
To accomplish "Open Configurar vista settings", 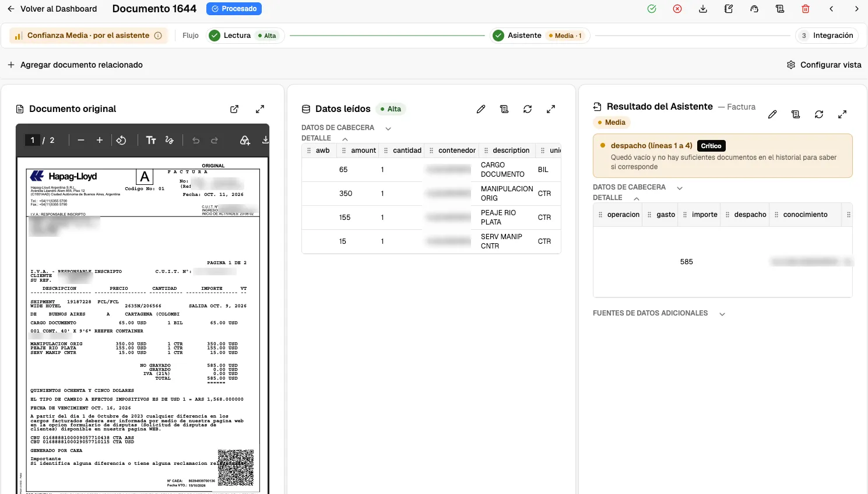I will click(x=824, y=65).
